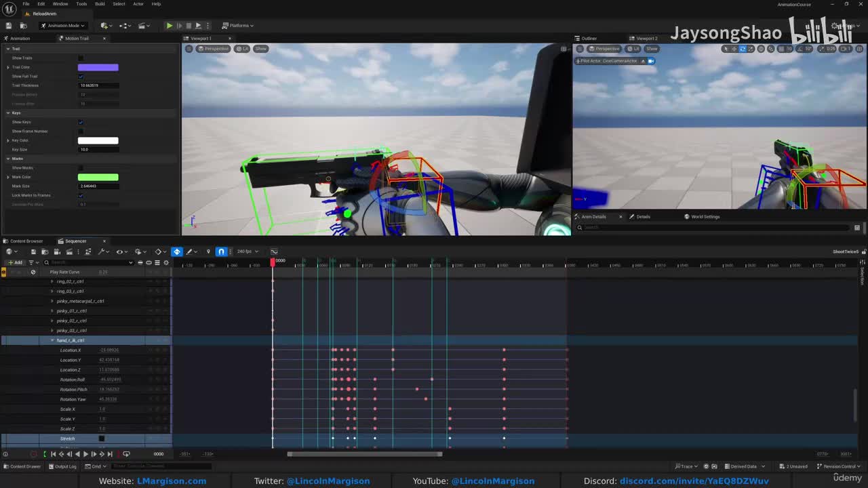Open the Curve Editor from Sequencer toolbar
Screen dimensions: 868x488
[274, 252]
